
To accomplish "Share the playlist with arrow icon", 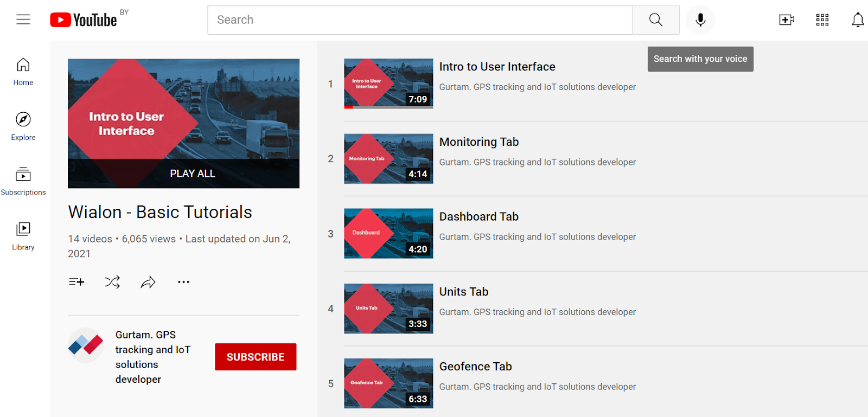I will (x=148, y=282).
